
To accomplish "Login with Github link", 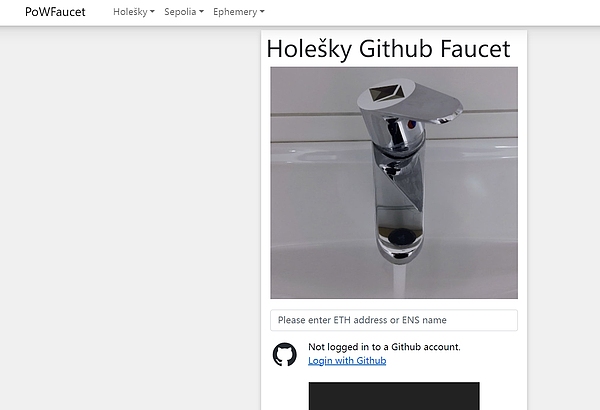I will tap(347, 361).
